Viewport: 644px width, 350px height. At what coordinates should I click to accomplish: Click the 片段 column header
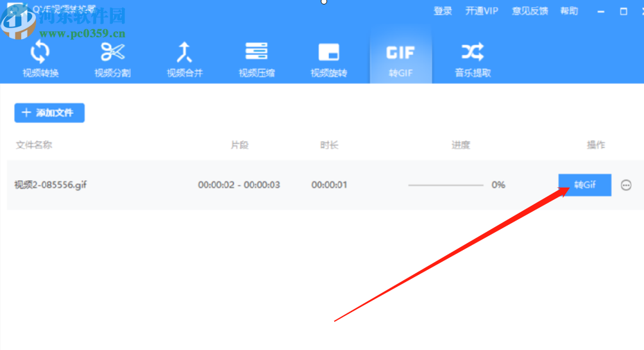coord(239,145)
